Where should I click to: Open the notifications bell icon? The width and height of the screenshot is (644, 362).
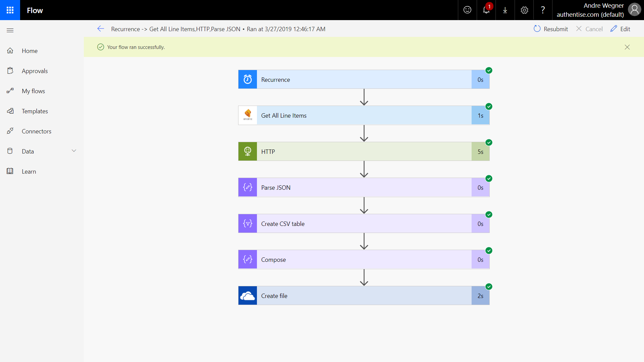pyautogui.click(x=486, y=10)
